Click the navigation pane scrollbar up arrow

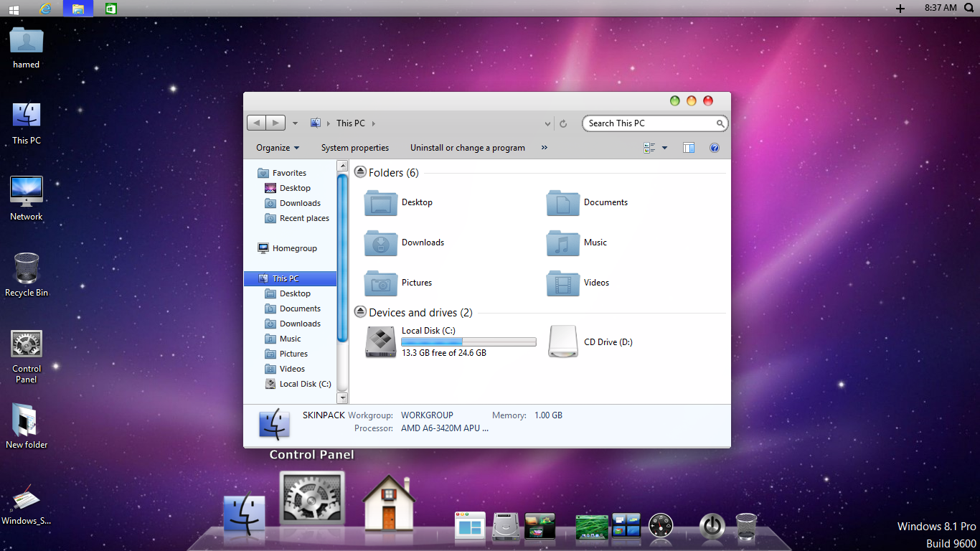(x=342, y=166)
